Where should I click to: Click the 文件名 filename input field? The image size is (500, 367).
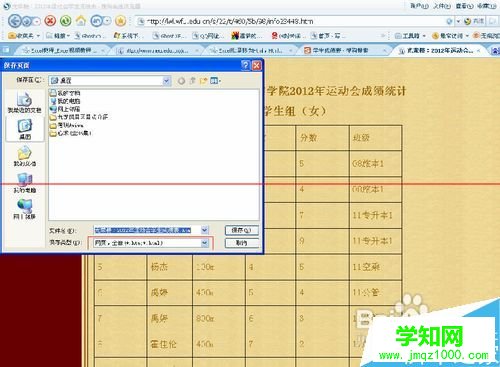point(147,230)
